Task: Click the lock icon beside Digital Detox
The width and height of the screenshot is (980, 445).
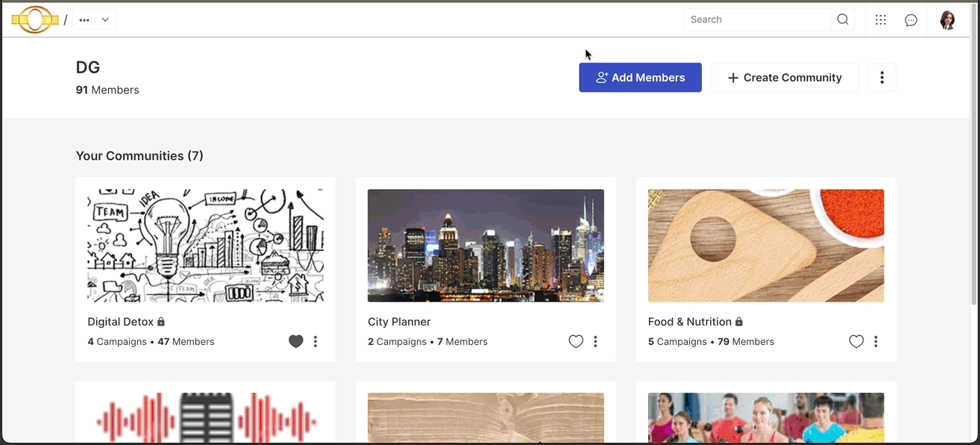Action: (161, 322)
